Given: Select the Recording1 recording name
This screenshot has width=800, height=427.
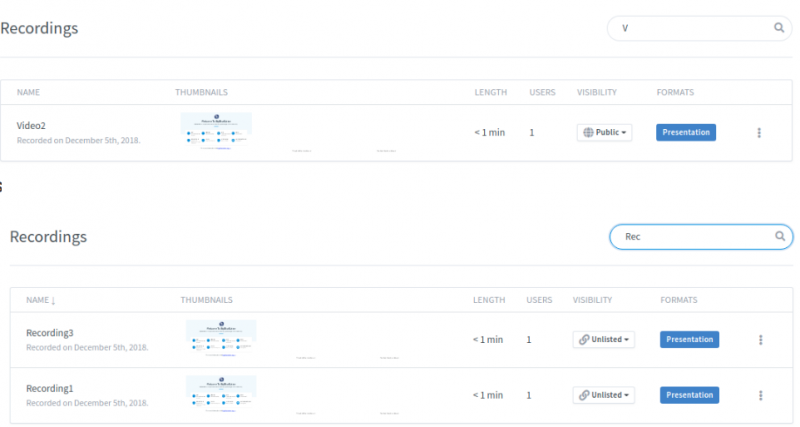Looking at the screenshot, I should point(50,388).
